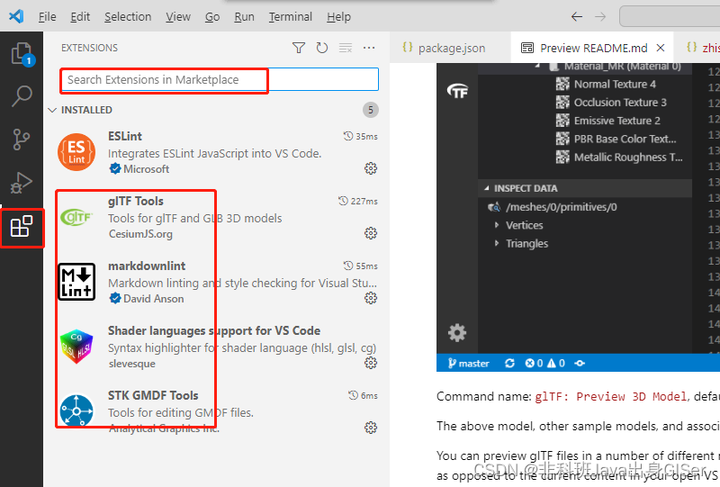Click the glTF logo in preview image
This screenshot has height=487, width=720.
pyautogui.click(x=457, y=91)
